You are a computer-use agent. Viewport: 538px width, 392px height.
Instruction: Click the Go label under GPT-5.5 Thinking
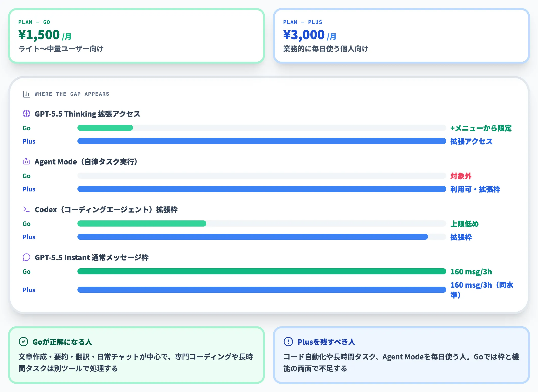[x=26, y=128]
